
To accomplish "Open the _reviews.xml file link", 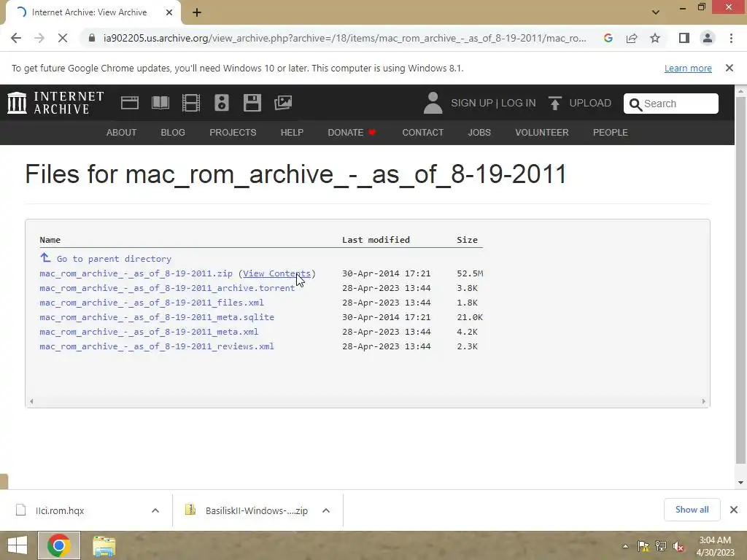I will point(157,346).
